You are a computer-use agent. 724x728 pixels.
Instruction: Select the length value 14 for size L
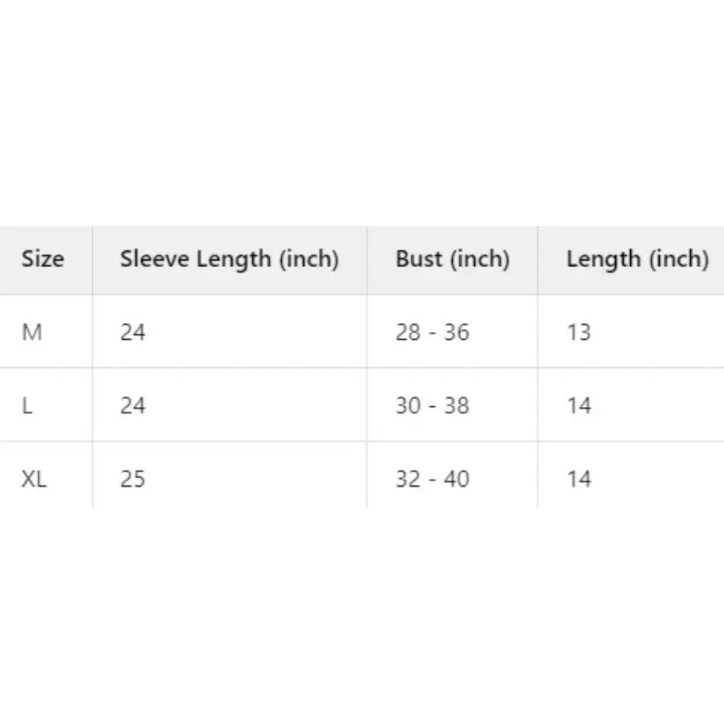pos(578,406)
